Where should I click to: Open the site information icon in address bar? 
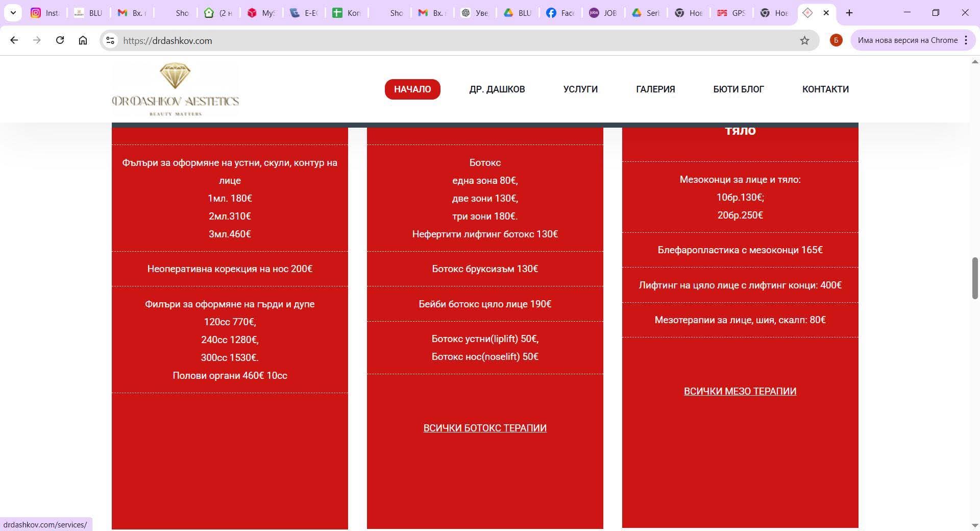110,40
